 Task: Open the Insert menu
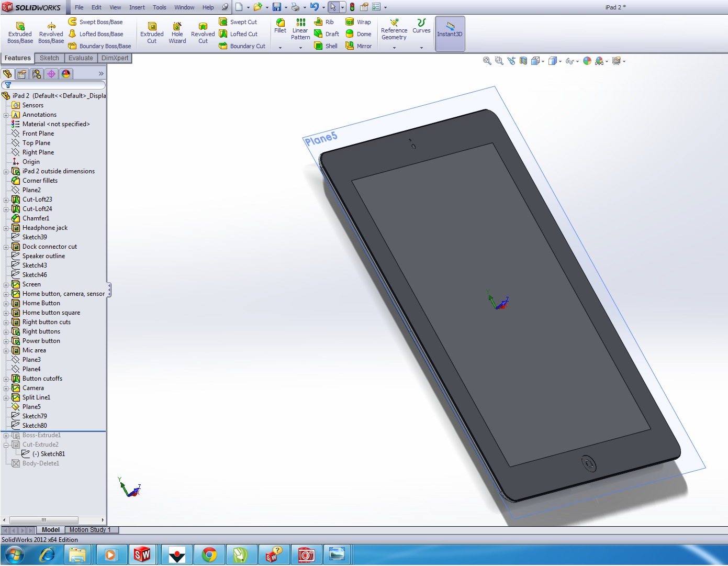(x=137, y=7)
